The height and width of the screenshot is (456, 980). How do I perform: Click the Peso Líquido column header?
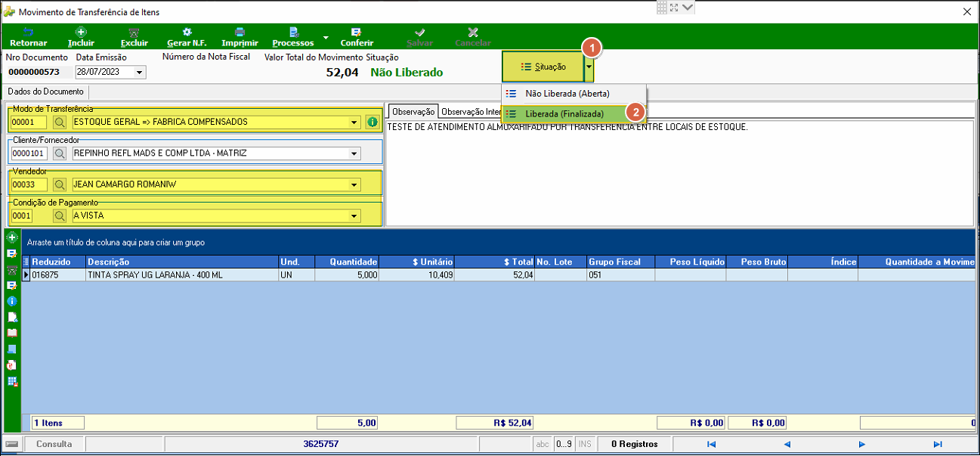[690, 262]
